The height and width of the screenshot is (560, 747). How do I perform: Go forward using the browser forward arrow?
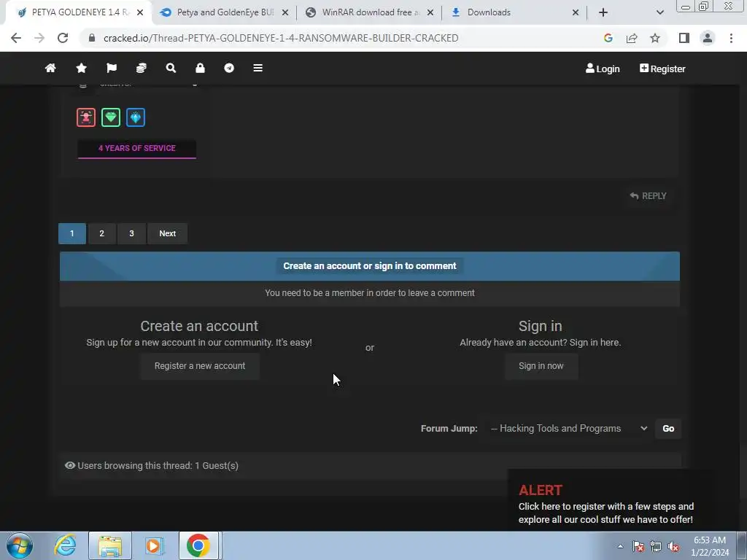(39, 38)
